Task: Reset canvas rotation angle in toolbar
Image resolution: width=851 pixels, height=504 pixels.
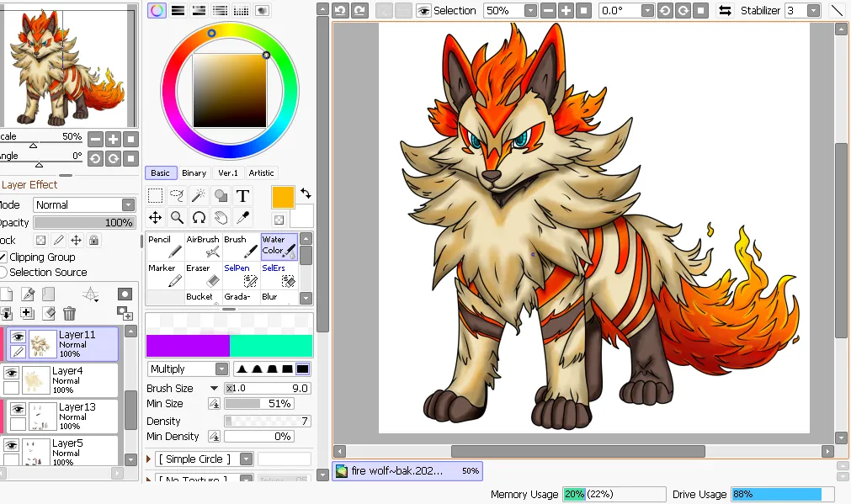Action: pos(700,10)
